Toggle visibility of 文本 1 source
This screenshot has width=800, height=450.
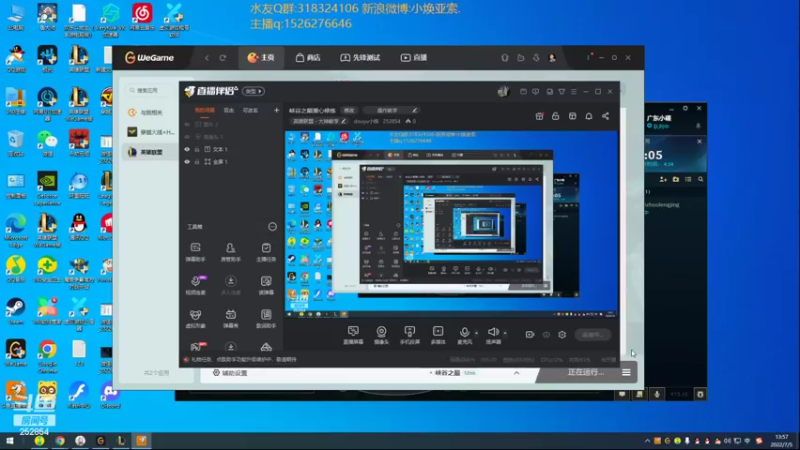click(187, 149)
